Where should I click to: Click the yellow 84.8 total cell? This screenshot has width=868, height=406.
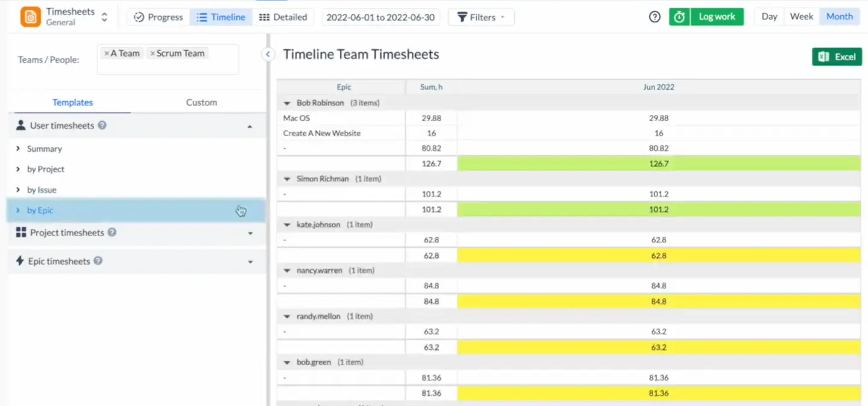[659, 301]
